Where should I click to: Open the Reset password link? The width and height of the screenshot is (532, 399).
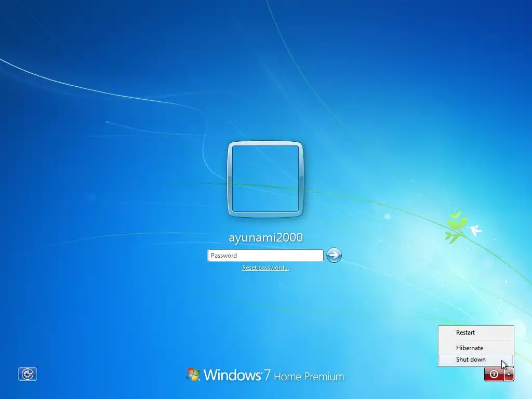point(265,268)
